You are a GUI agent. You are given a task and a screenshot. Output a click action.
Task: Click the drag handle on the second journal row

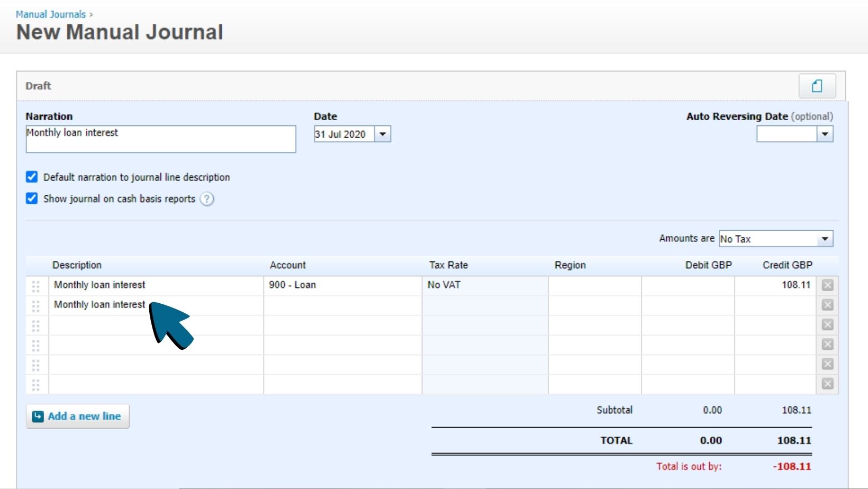tap(35, 305)
